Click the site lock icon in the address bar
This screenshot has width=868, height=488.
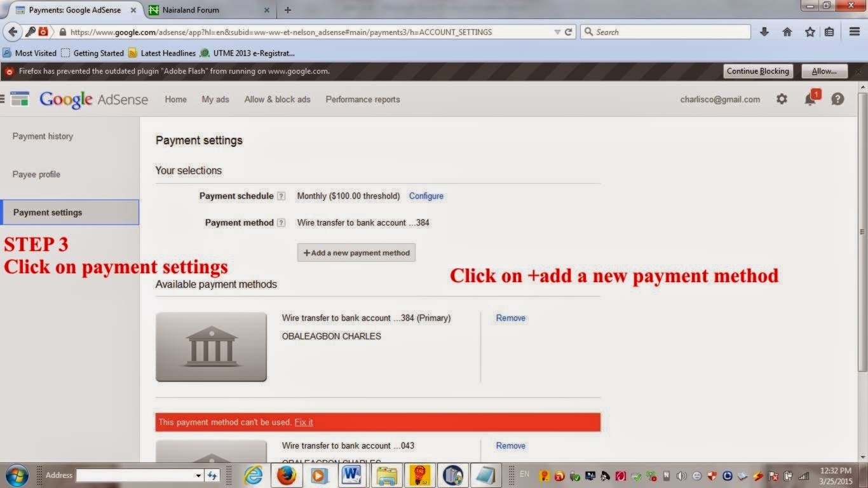(62, 32)
